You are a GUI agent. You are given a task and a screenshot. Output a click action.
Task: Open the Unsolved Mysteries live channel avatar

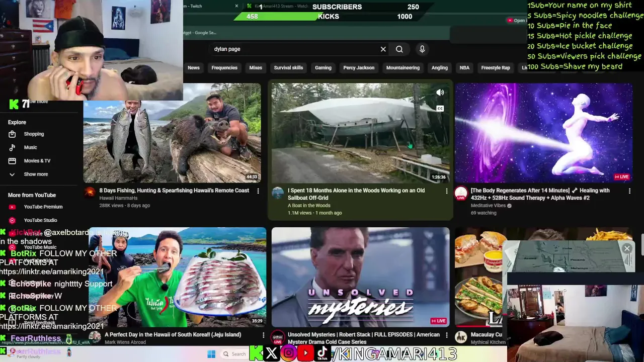278,337
